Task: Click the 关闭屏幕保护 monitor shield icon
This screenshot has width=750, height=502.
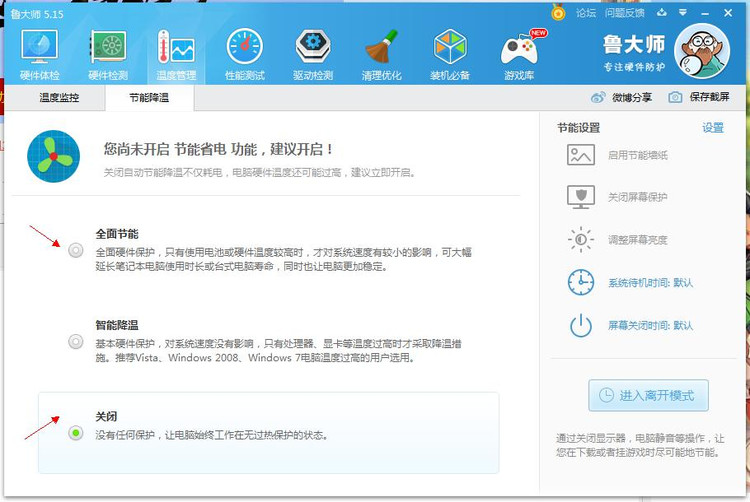Action: 581,197
